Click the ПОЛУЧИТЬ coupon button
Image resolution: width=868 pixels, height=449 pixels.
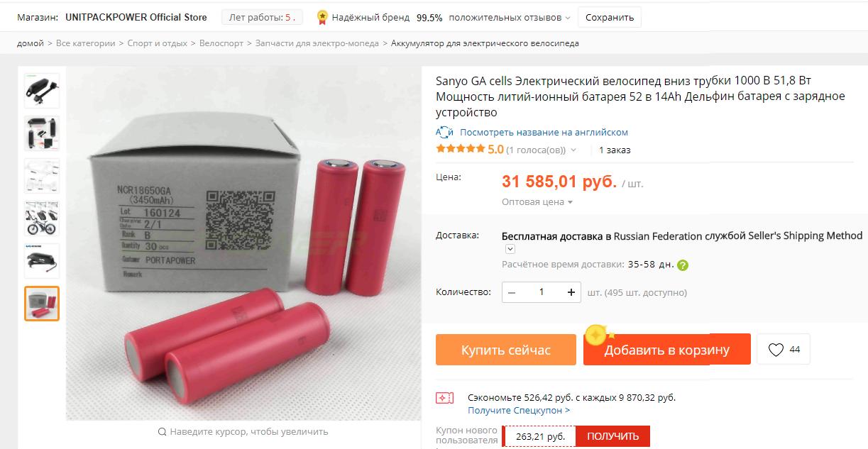click(612, 436)
